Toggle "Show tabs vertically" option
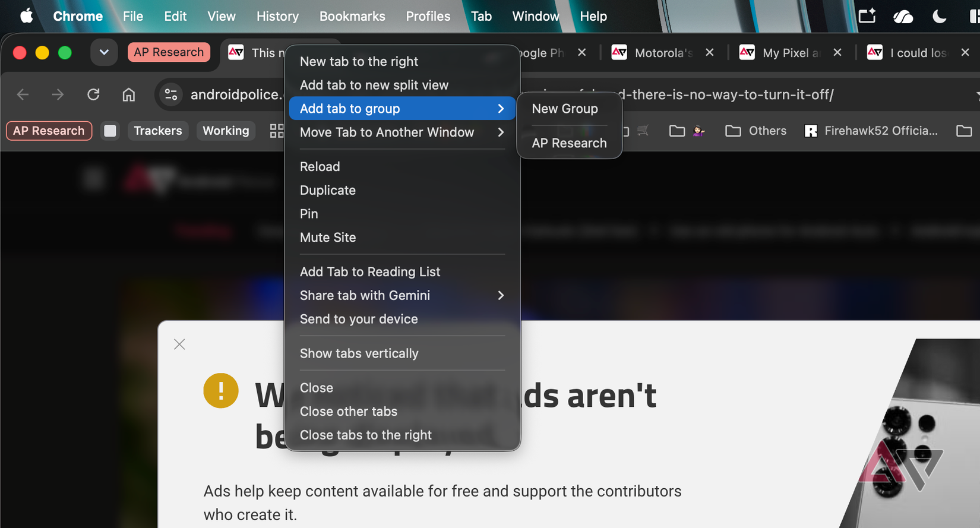This screenshot has height=528, width=980. pos(402,353)
